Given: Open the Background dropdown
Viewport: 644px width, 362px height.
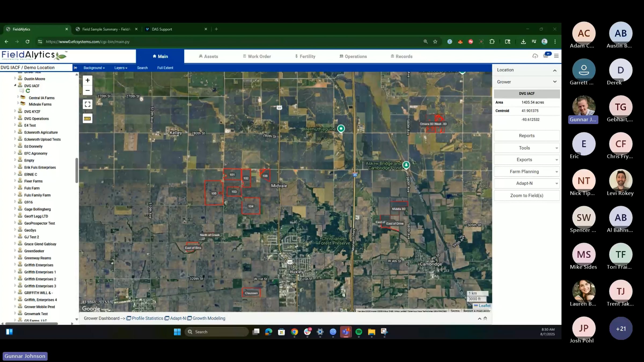Looking at the screenshot, I should [x=94, y=68].
